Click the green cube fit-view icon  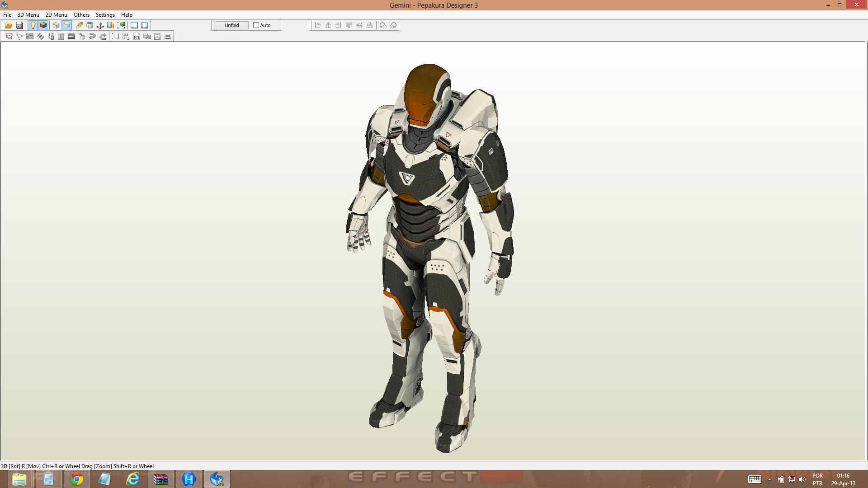pyautogui.click(x=121, y=25)
